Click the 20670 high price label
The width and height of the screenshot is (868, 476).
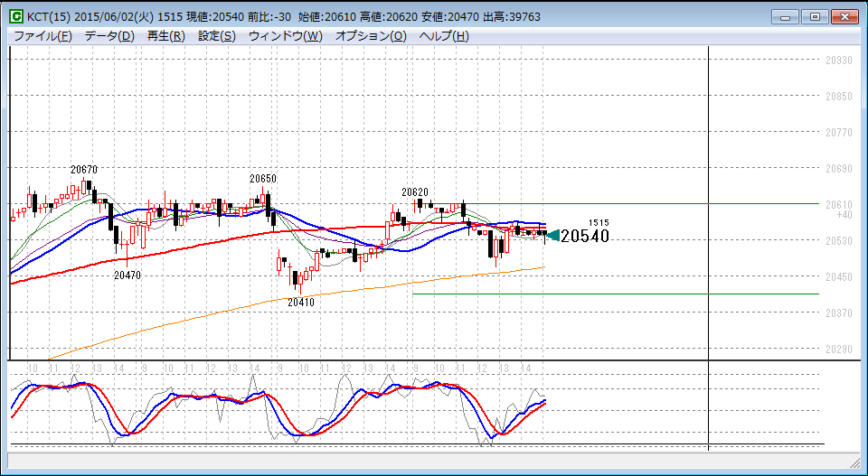84,170
